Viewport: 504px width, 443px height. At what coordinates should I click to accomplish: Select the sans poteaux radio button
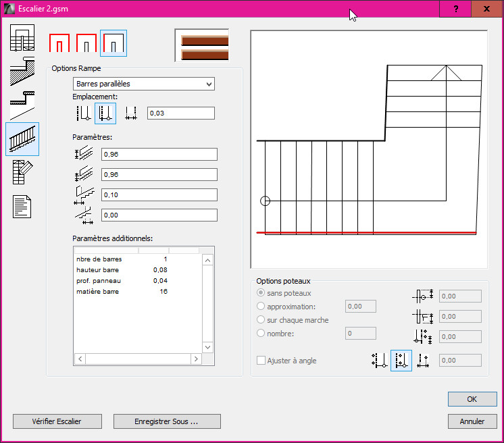pyautogui.click(x=261, y=292)
